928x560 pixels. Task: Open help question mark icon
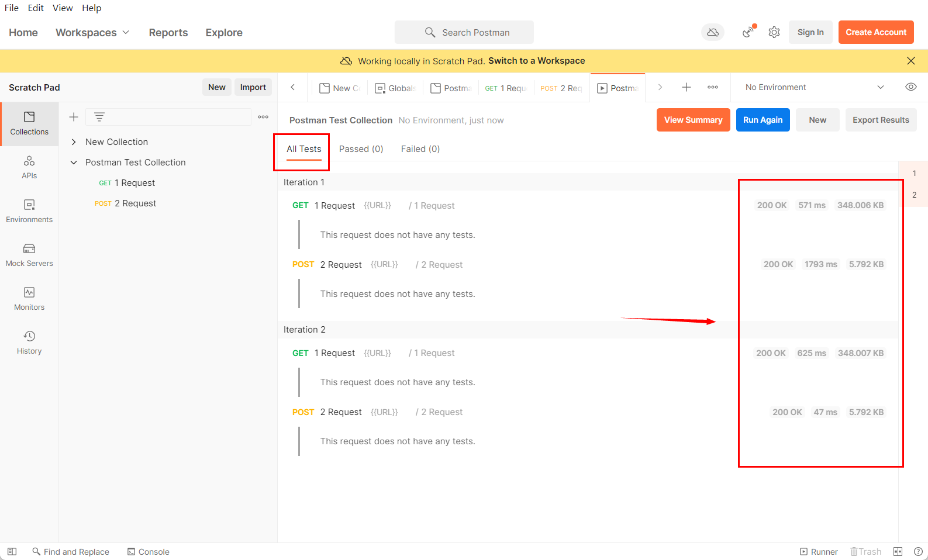click(x=918, y=551)
